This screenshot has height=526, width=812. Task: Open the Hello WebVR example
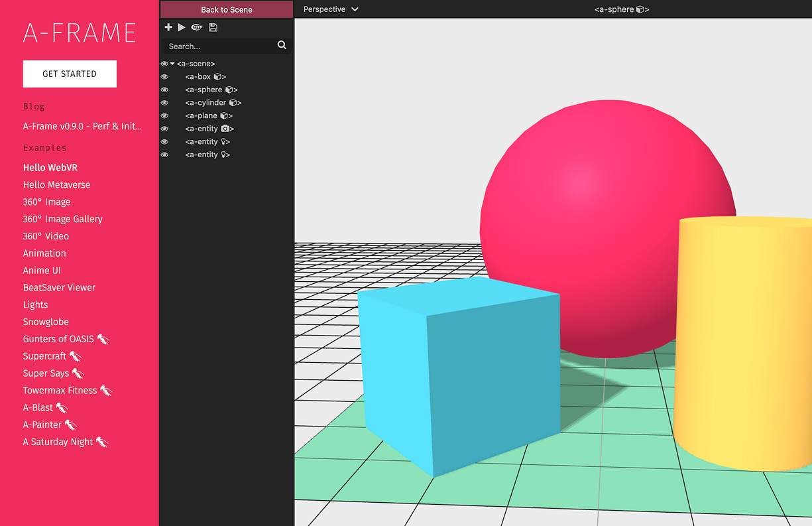click(50, 168)
